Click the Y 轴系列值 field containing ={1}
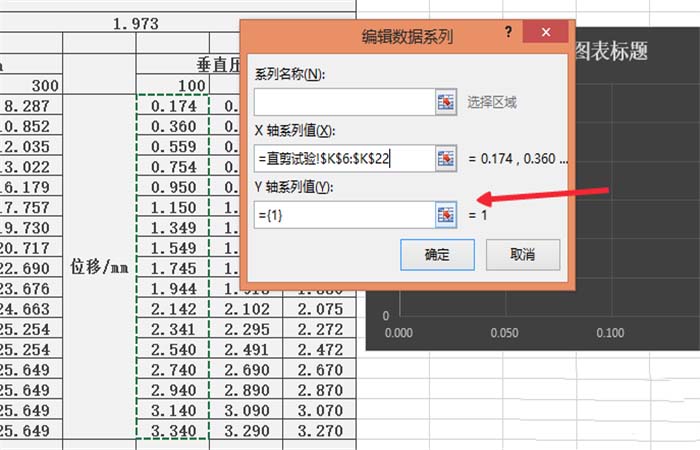This screenshot has height=450, width=700. (x=344, y=214)
